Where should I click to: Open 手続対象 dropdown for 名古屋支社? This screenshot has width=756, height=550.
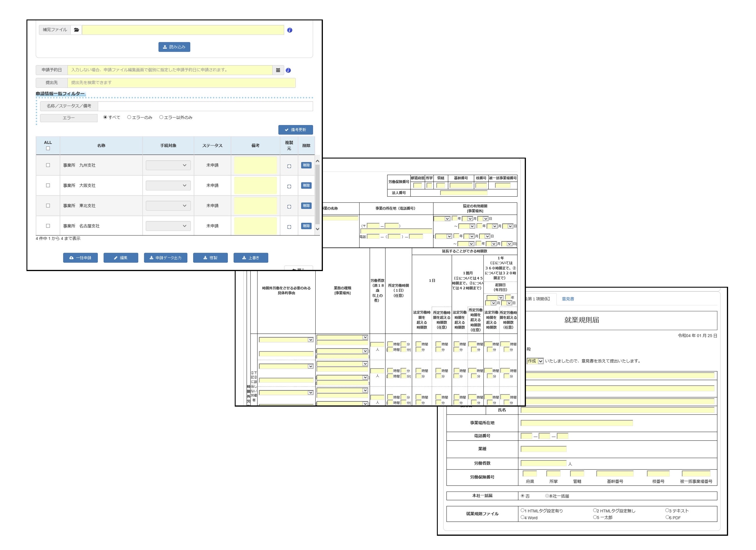click(168, 226)
